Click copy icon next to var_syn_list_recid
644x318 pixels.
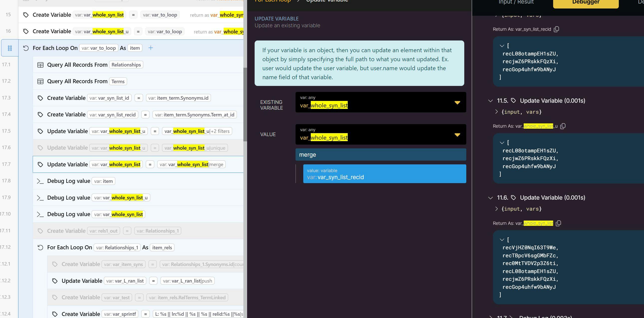click(556, 29)
